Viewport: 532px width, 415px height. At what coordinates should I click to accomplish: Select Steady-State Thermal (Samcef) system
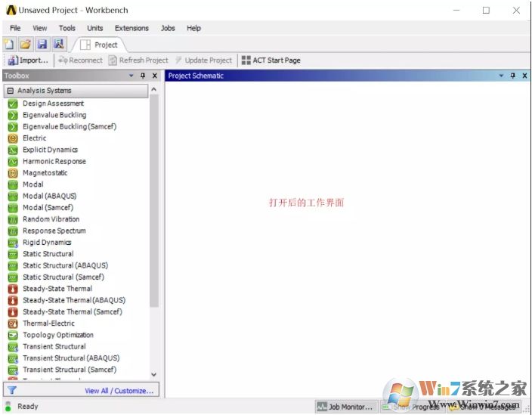click(x=73, y=312)
